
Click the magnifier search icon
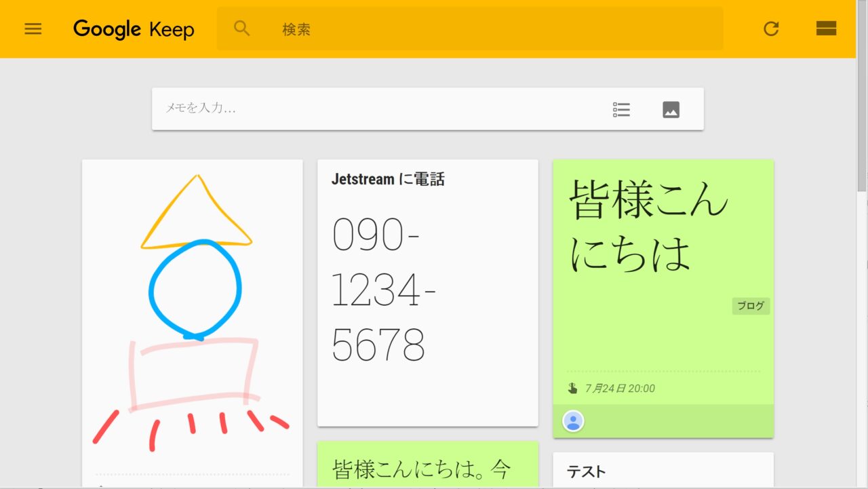[x=242, y=28]
